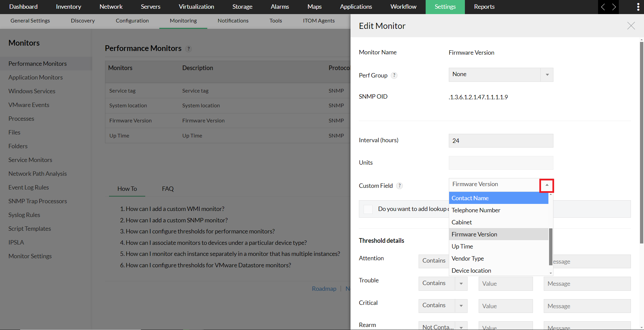The width and height of the screenshot is (644, 330).
Task: Open the Roadmap link
Action: (324, 288)
